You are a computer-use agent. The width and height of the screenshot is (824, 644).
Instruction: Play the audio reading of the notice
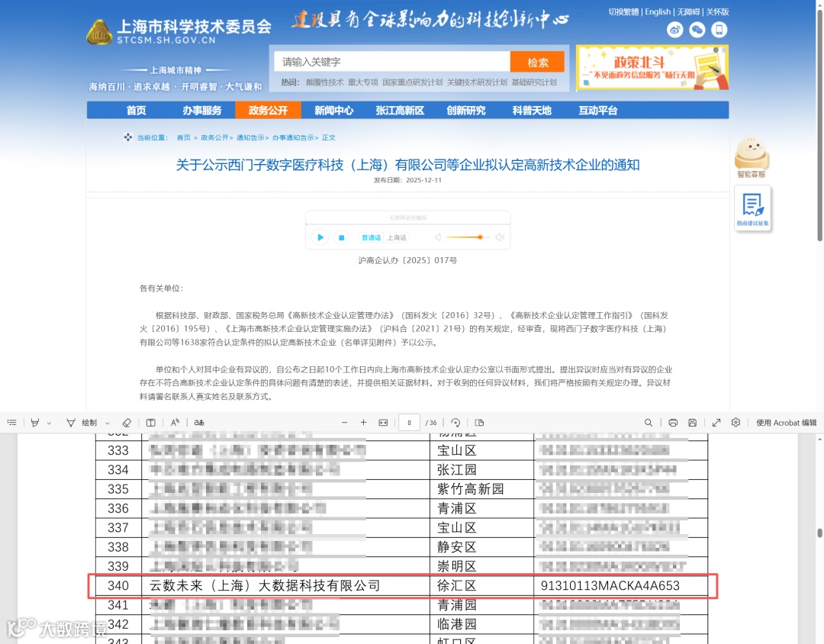tap(320, 237)
